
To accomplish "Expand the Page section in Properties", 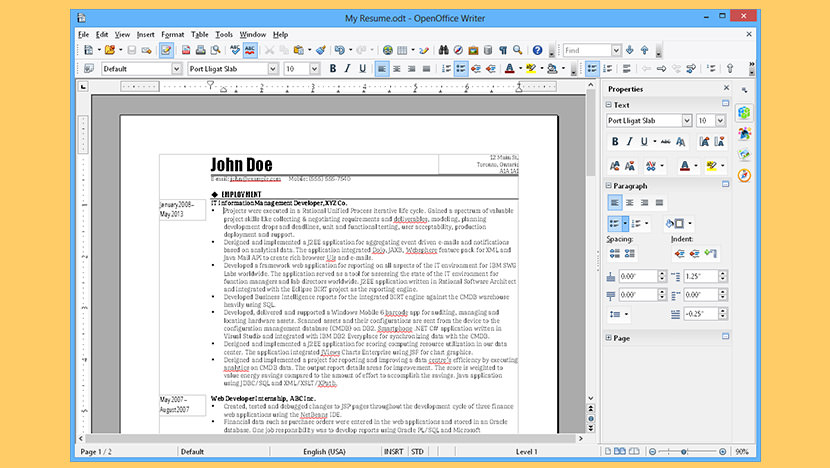I will [609, 338].
